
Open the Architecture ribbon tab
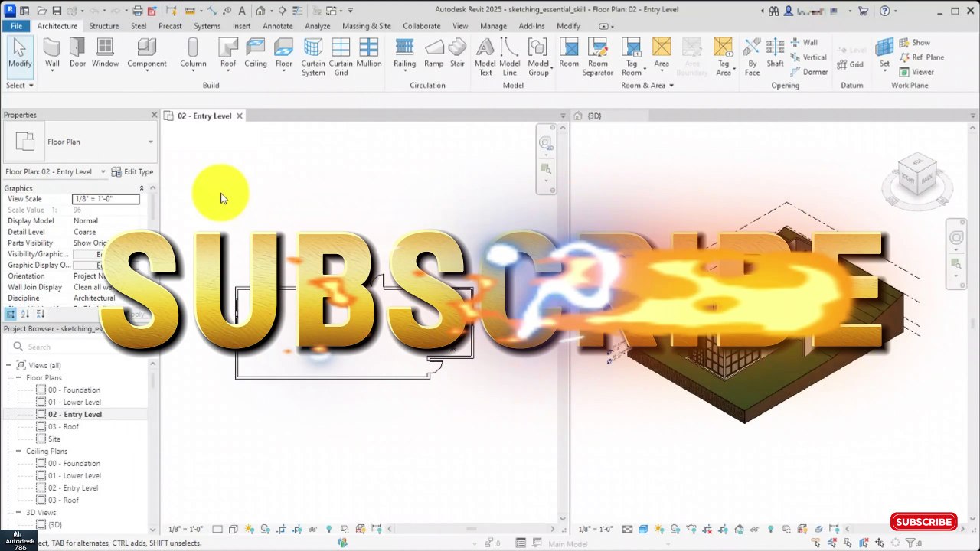[x=57, y=26]
